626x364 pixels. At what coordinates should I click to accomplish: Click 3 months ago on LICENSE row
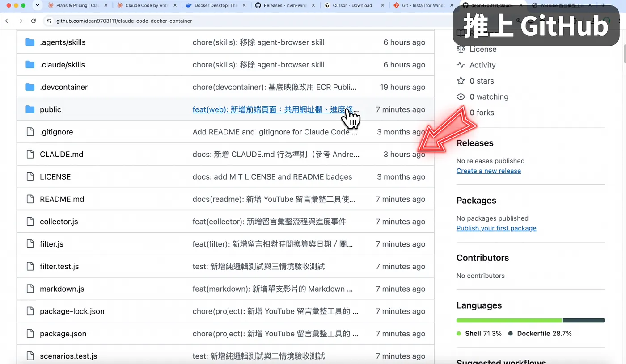click(401, 176)
